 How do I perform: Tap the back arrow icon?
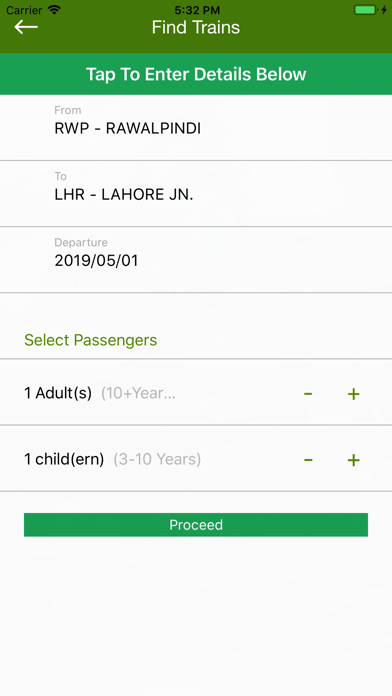point(26,27)
